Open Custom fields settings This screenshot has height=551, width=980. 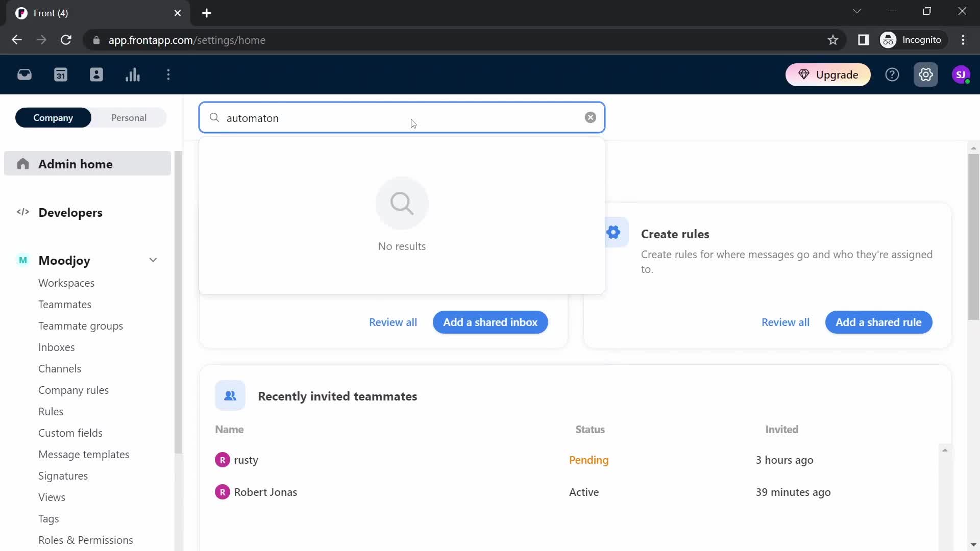point(70,433)
